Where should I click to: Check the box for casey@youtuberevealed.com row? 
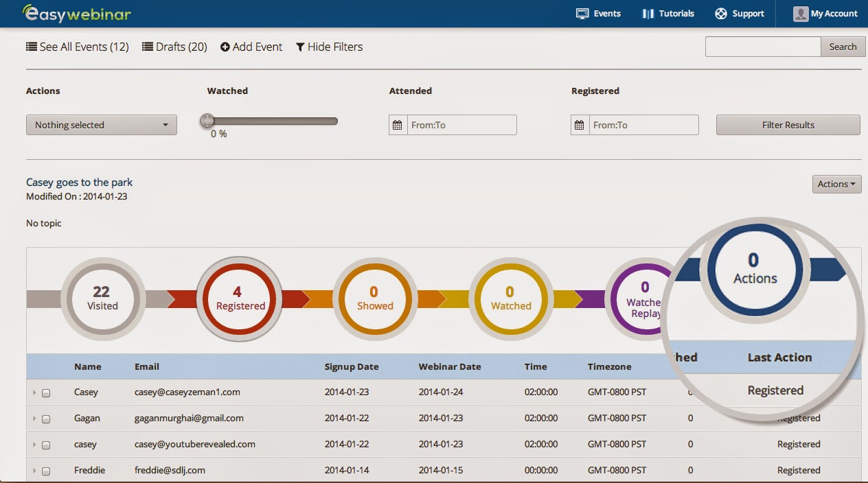point(46,445)
